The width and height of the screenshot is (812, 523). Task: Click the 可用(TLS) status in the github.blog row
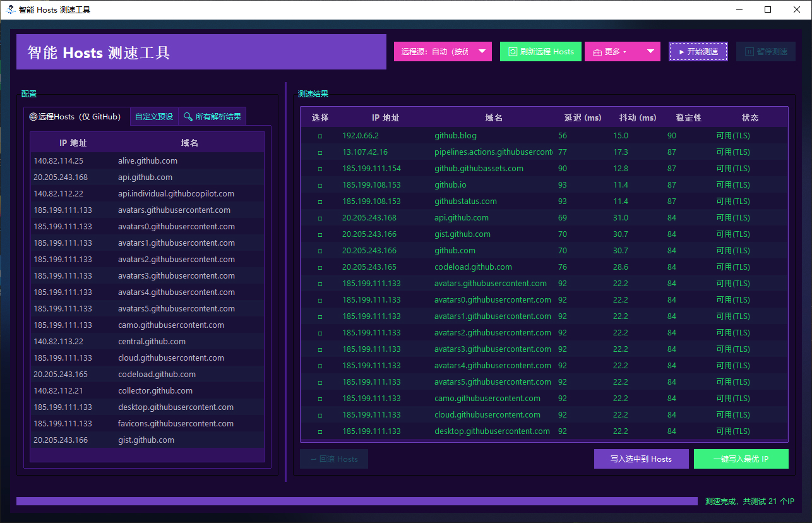coord(733,136)
